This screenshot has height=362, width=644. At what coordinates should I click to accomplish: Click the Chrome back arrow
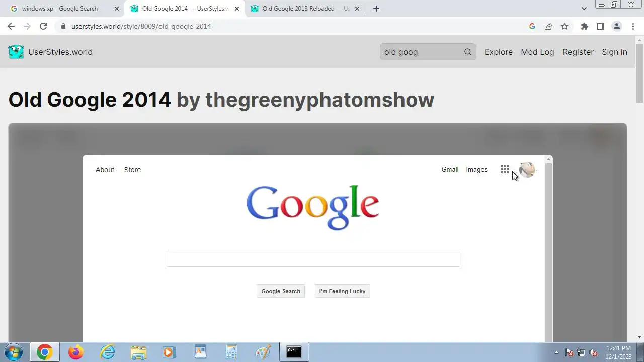click(11, 26)
